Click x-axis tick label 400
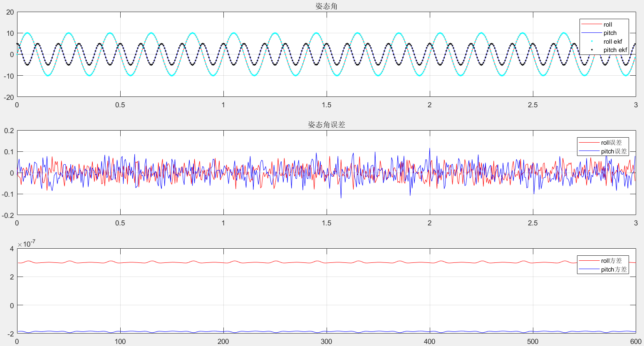Image resolution: width=644 pixels, height=346 pixels. tap(430, 341)
